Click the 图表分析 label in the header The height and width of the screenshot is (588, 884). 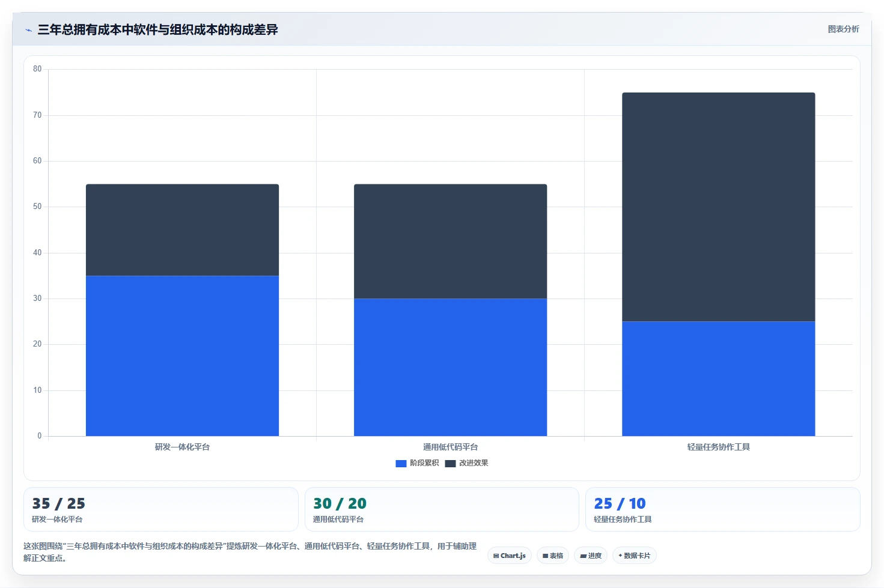pos(843,29)
